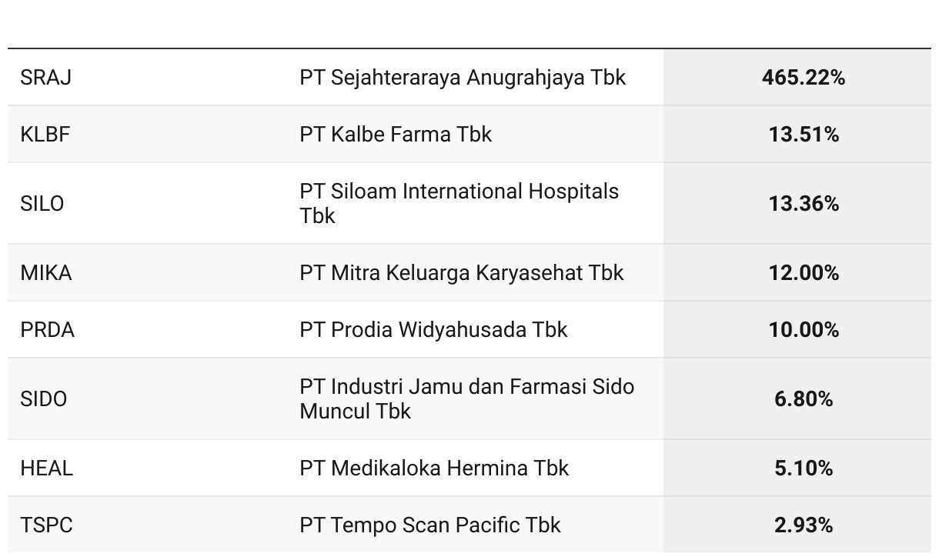Click PT Sejahteraraya Anugrahjaya Tbk name
This screenshot has width=939, height=560.
coord(463,78)
